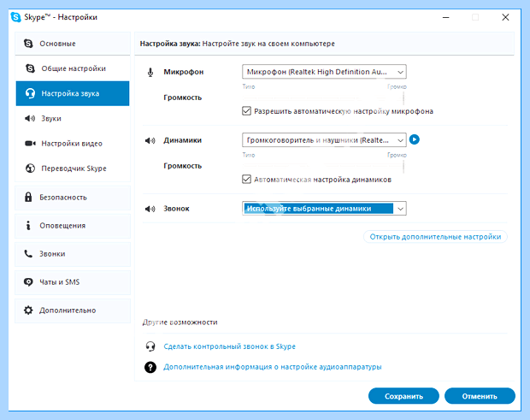The height and width of the screenshot is (420, 530).
Task: Click the info icon beside Оповещения
Action: tap(28, 225)
